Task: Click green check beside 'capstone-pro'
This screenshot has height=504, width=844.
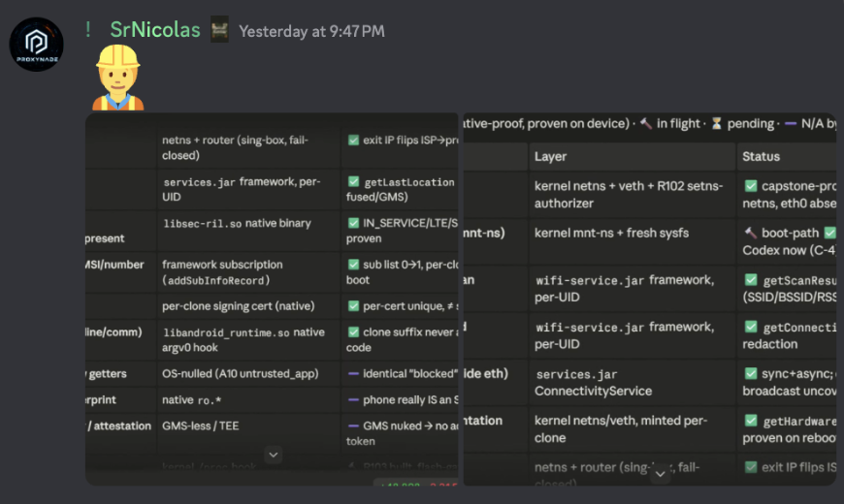Action: 751,186
